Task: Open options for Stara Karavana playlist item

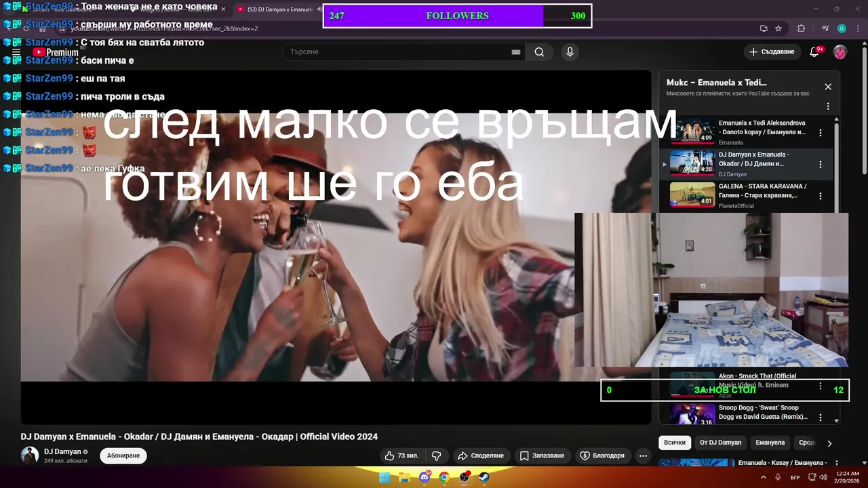Action: tap(821, 196)
